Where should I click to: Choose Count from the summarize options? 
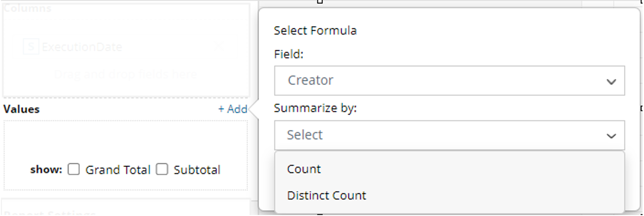(x=304, y=169)
